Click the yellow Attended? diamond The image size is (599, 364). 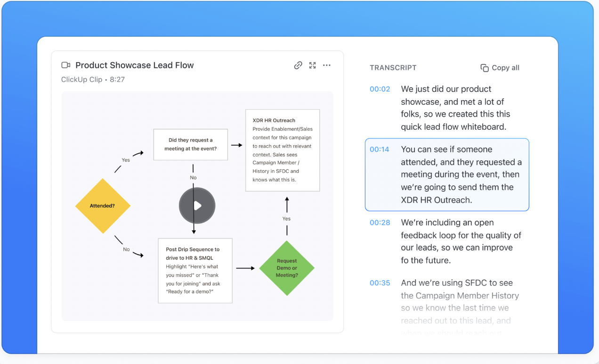pos(103,206)
